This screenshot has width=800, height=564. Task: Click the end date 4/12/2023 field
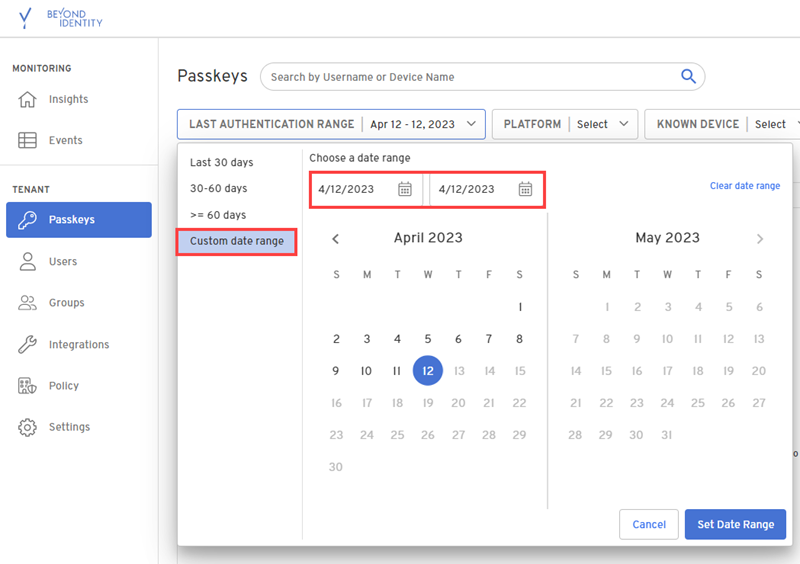[486, 189]
